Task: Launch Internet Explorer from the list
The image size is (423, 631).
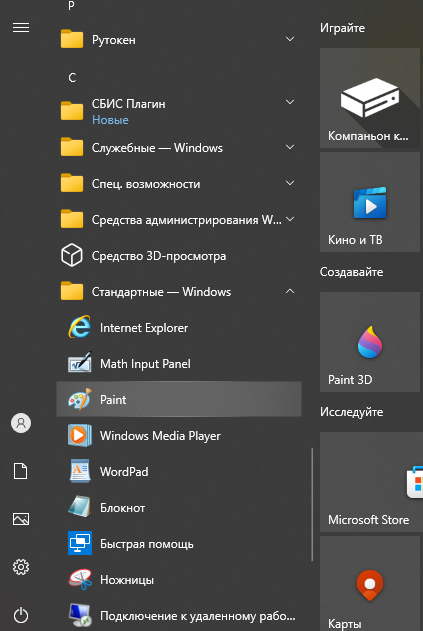Action: pyautogui.click(x=179, y=327)
